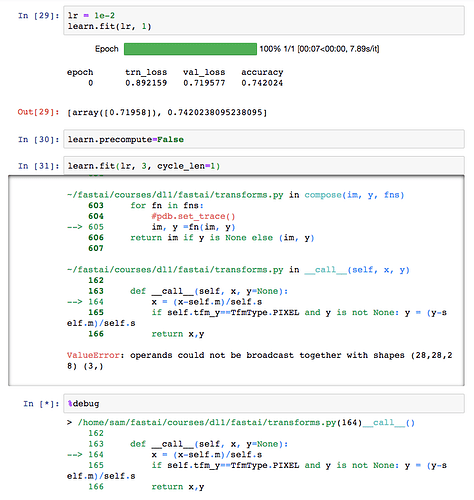Click the In [29] prompt label

pos(38,16)
